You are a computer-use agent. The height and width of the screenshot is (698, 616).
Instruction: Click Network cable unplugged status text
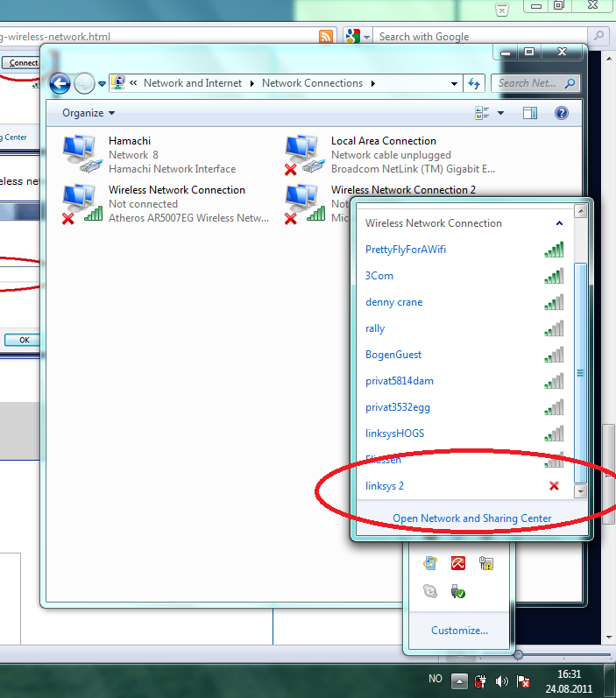[x=391, y=155]
